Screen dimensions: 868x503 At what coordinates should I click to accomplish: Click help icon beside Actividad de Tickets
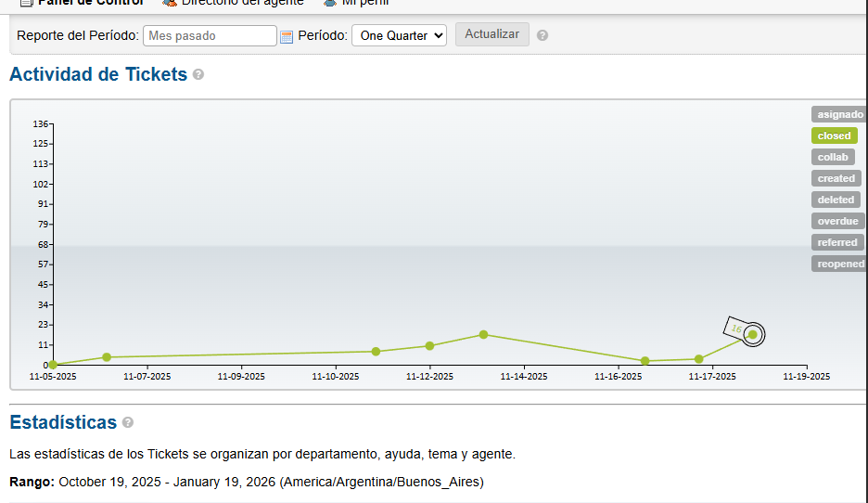click(198, 75)
